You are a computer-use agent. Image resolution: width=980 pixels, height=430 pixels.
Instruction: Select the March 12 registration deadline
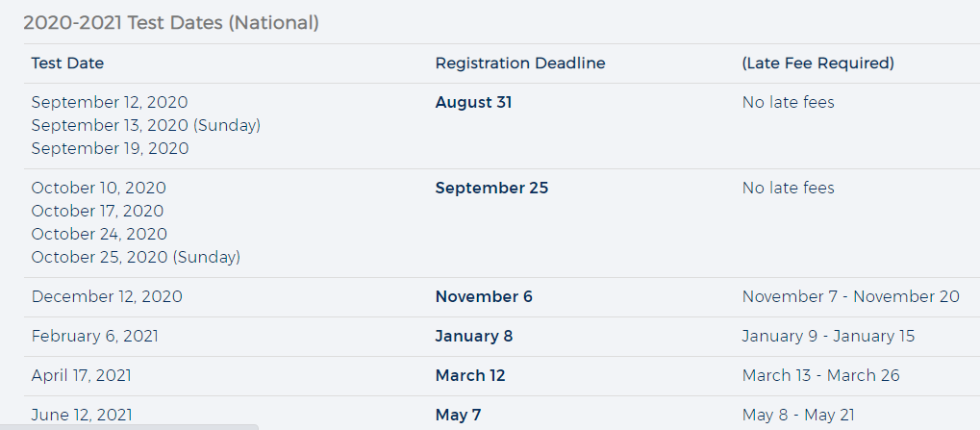click(470, 375)
